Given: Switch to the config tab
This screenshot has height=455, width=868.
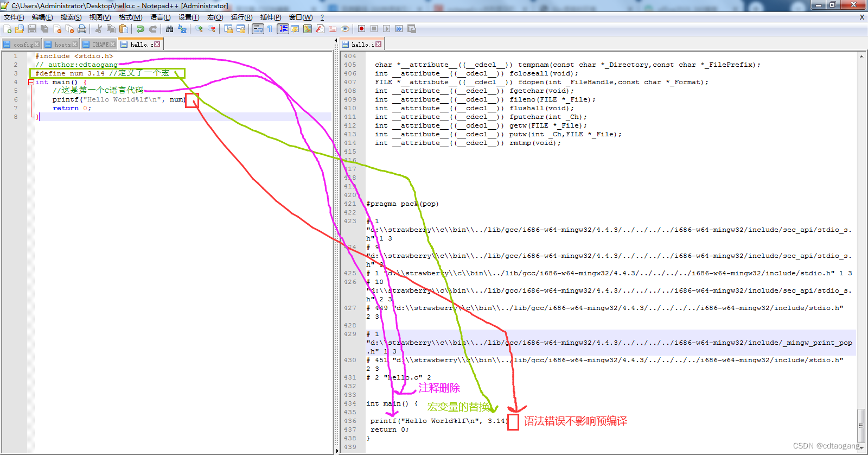Looking at the screenshot, I should tap(21, 45).
